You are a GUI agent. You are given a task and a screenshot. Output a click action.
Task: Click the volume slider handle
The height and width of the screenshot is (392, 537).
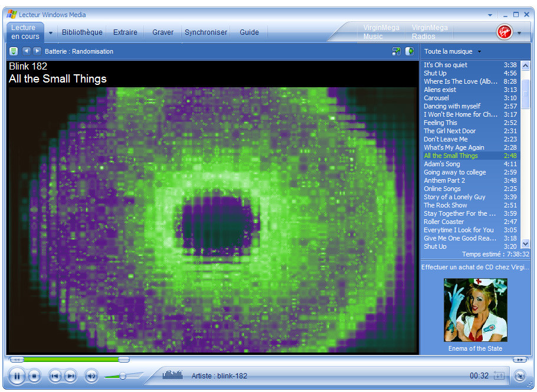[123, 375]
